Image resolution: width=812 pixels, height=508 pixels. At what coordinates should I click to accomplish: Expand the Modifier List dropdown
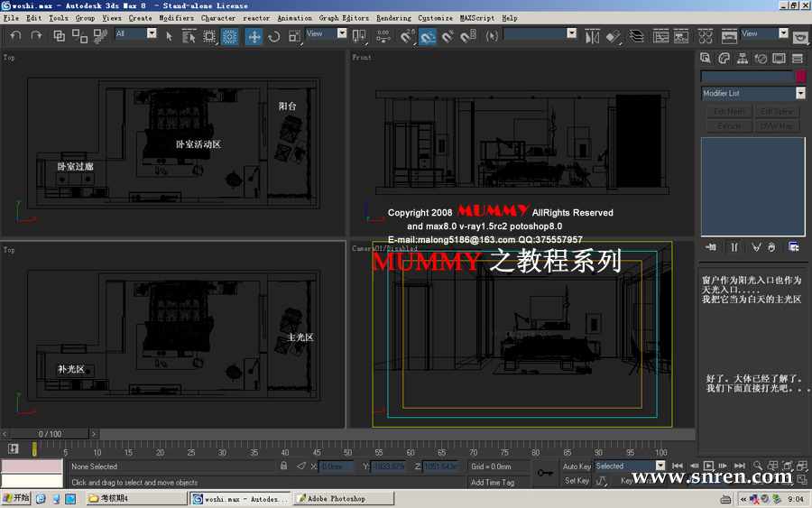point(800,93)
